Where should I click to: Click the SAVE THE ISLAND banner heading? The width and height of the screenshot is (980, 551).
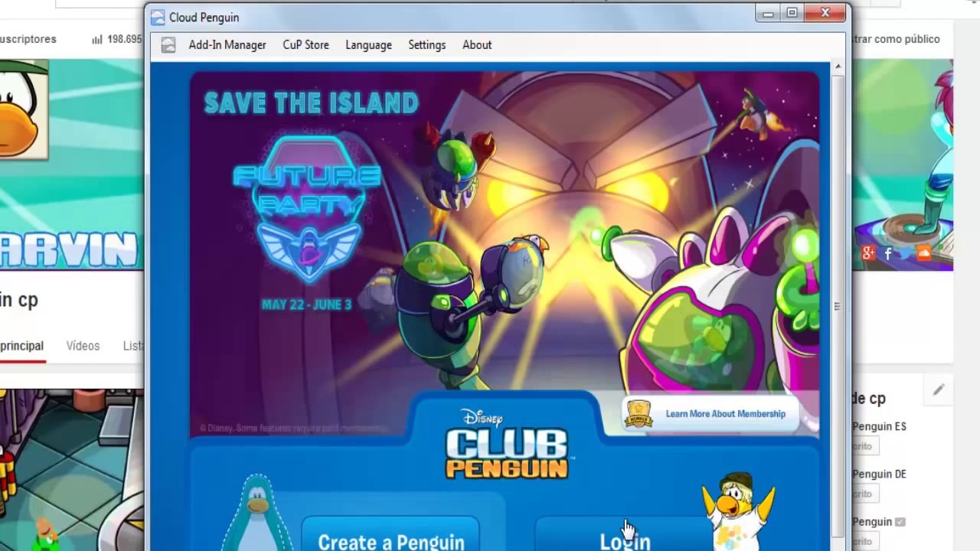click(312, 103)
